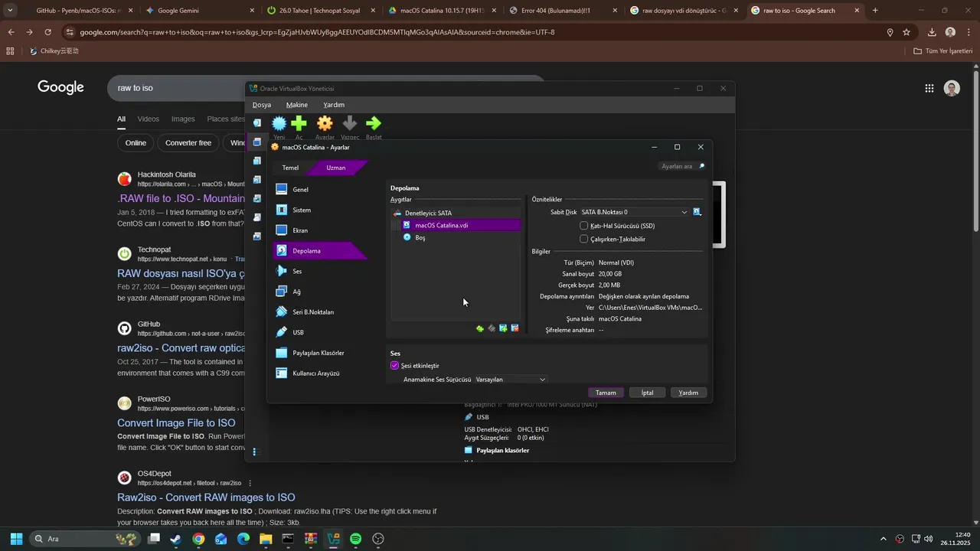Screen dimensions: 980x551
Task: Open three-dot options for OS4Depot result
Action: (x=250, y=483)
